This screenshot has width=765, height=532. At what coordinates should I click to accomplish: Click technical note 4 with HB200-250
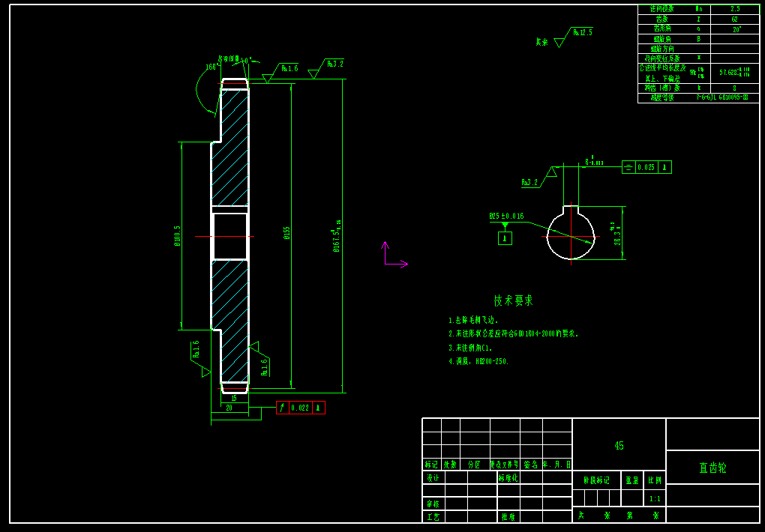[478, 361]
